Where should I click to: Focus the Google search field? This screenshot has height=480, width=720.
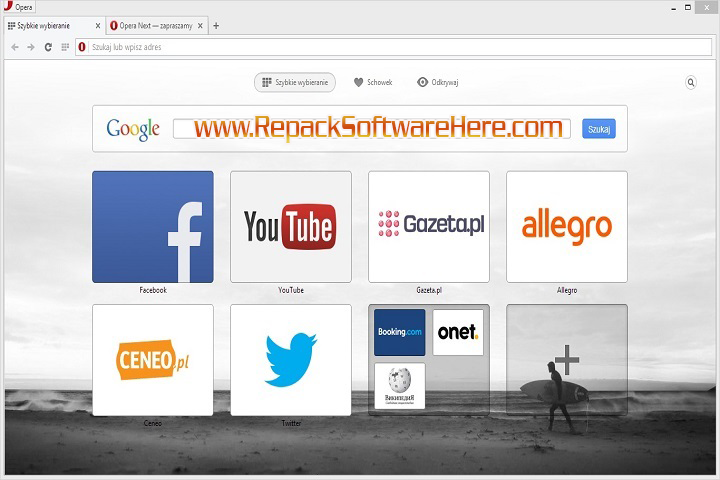(x=371, y=129)
